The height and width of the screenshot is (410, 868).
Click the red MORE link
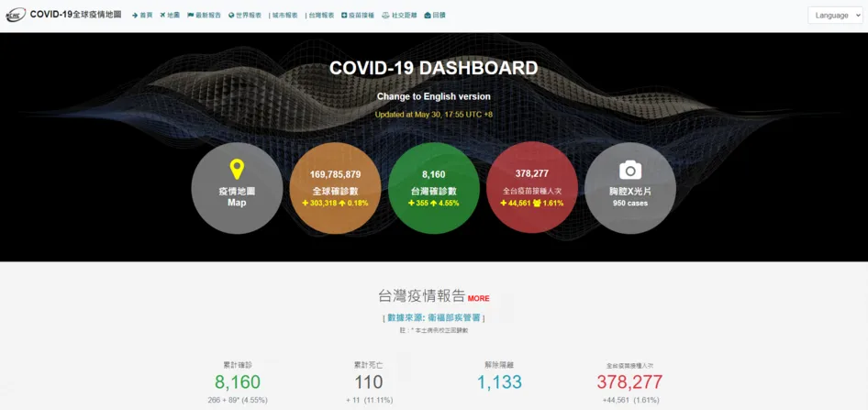tap(478, 298)
